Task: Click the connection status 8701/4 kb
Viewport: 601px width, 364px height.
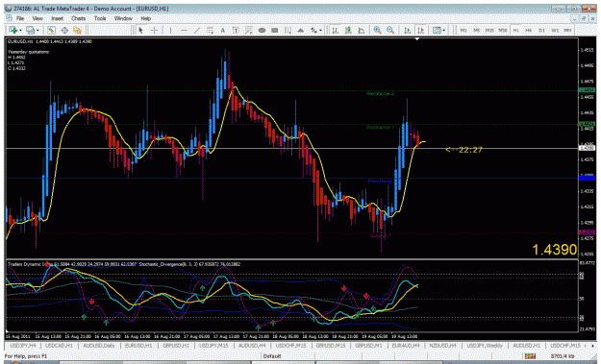Action: tap(563, 356)
